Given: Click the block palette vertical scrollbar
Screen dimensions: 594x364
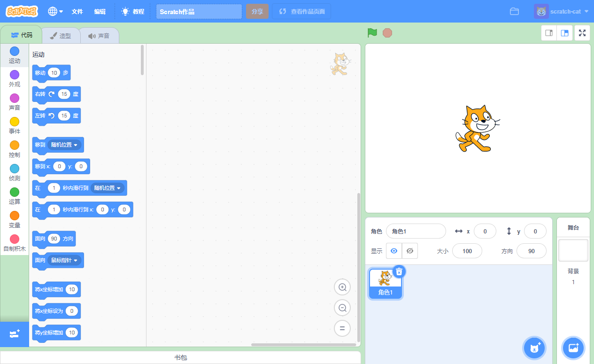Looking at the screenshot, I should click(x=142, y=60).
